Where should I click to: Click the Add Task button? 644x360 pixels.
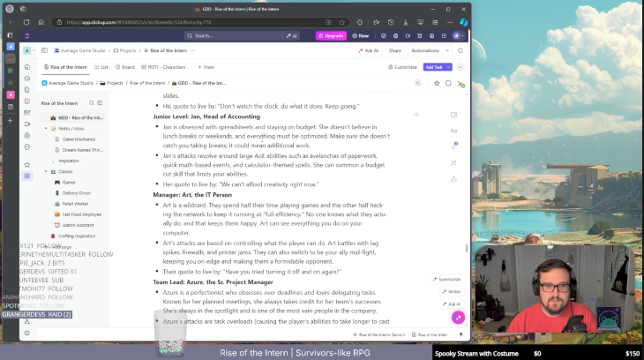coord(434,67)
